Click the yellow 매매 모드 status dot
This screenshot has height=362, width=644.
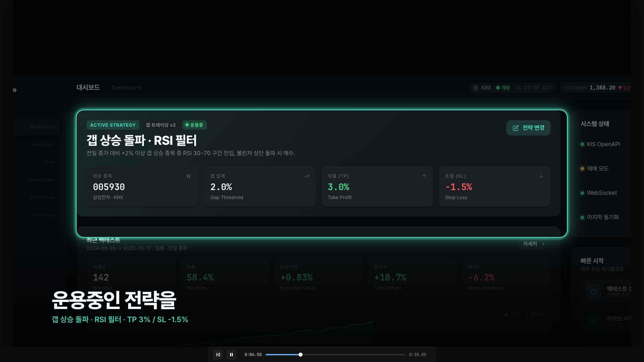pyautogui.click(x=582, y=169)
